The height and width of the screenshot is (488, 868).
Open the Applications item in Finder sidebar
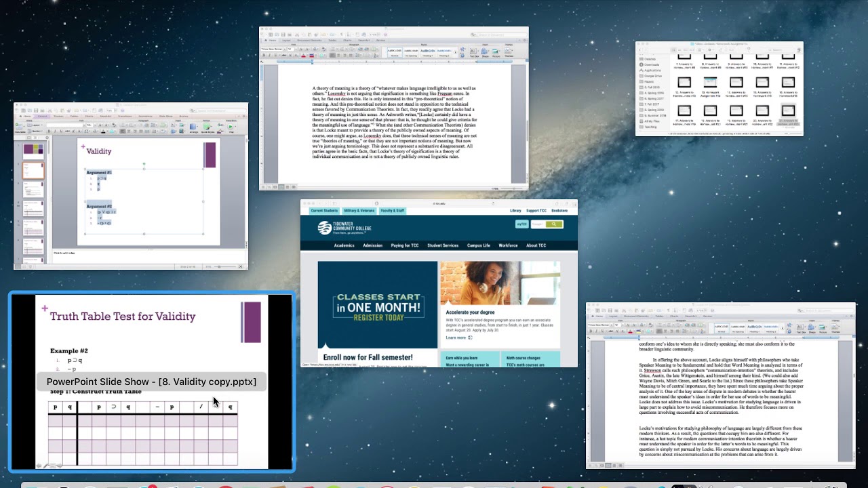[655, 70]
